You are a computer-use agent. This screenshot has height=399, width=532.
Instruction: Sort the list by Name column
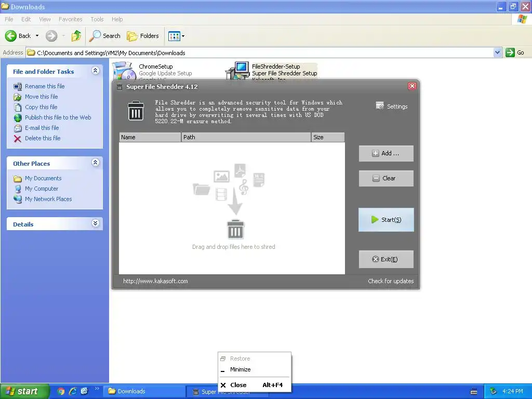[150, 137]
